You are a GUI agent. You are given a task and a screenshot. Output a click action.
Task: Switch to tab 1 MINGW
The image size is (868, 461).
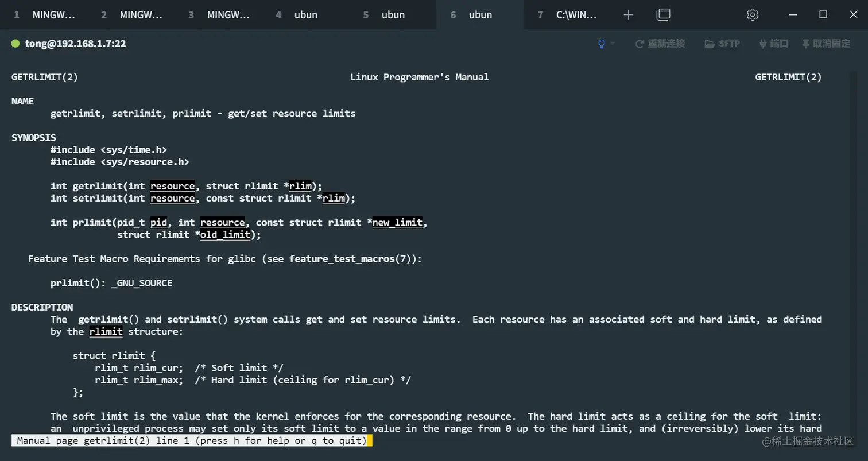pos(44,14)
